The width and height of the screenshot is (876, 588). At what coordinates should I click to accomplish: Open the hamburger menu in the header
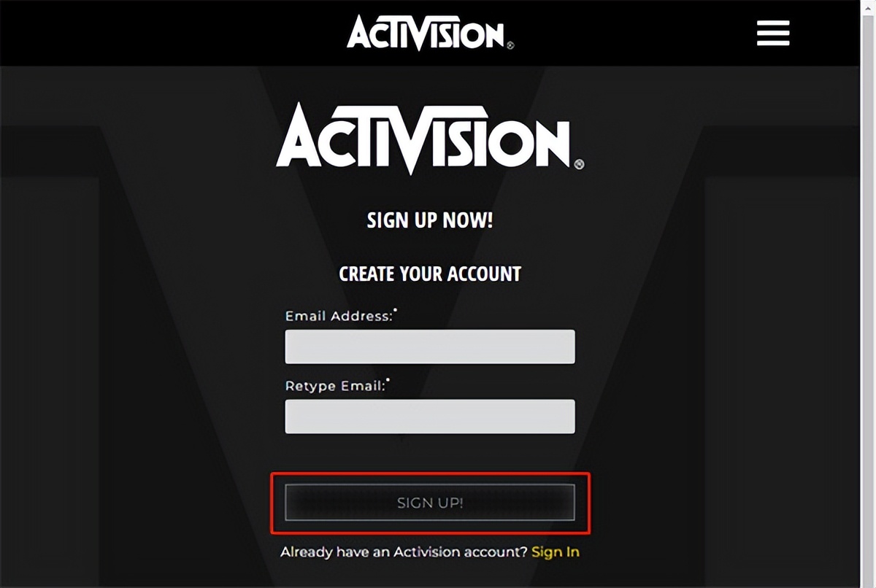[773, 33]
